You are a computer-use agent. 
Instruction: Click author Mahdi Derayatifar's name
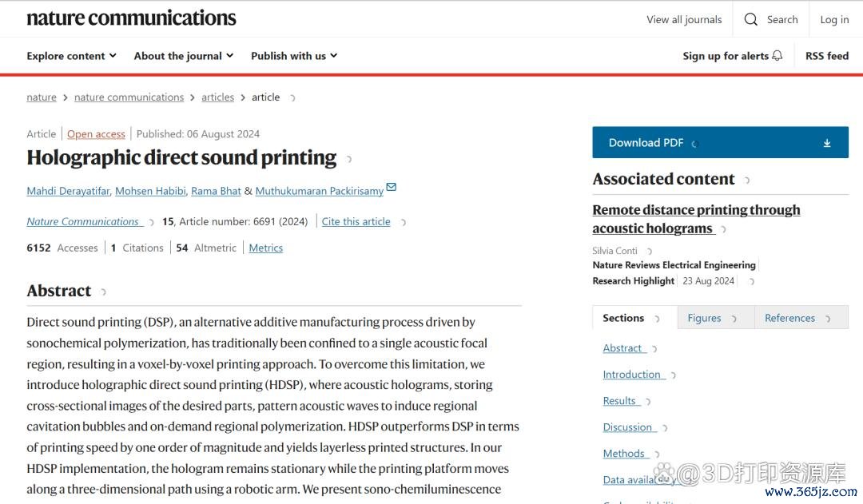click(x=68, y=192)
